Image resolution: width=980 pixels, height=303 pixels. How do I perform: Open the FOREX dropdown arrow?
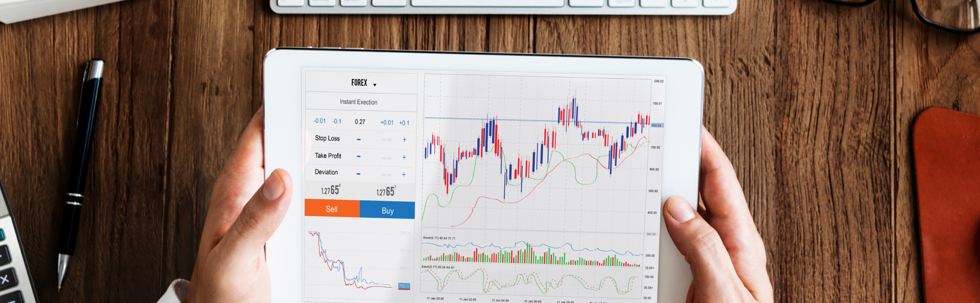coord(375,85)
